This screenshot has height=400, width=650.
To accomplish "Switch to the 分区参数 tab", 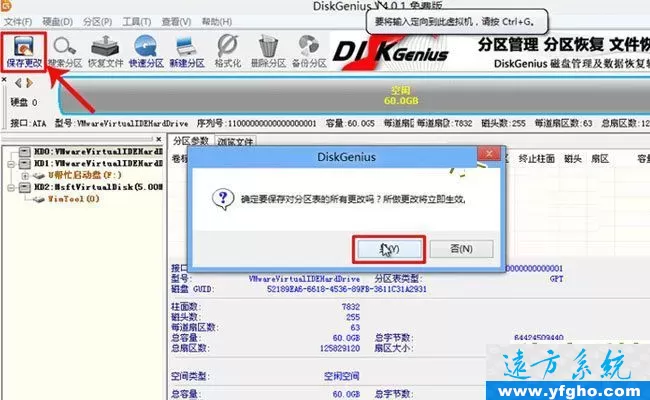I will pyautogui.click(x=191, y=141).
